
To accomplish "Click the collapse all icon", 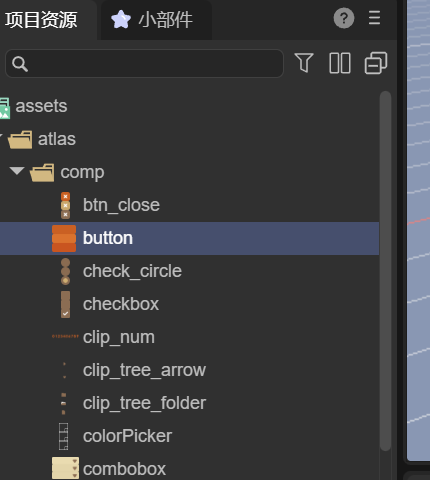I will coord(376,63).
